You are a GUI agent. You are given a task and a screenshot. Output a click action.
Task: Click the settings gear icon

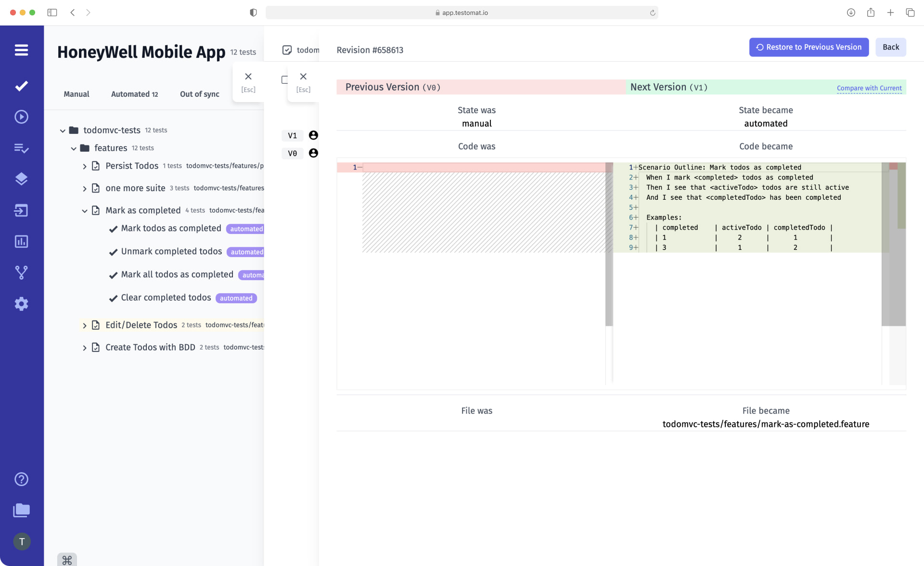pyautogui.click(x=21, y=303)
